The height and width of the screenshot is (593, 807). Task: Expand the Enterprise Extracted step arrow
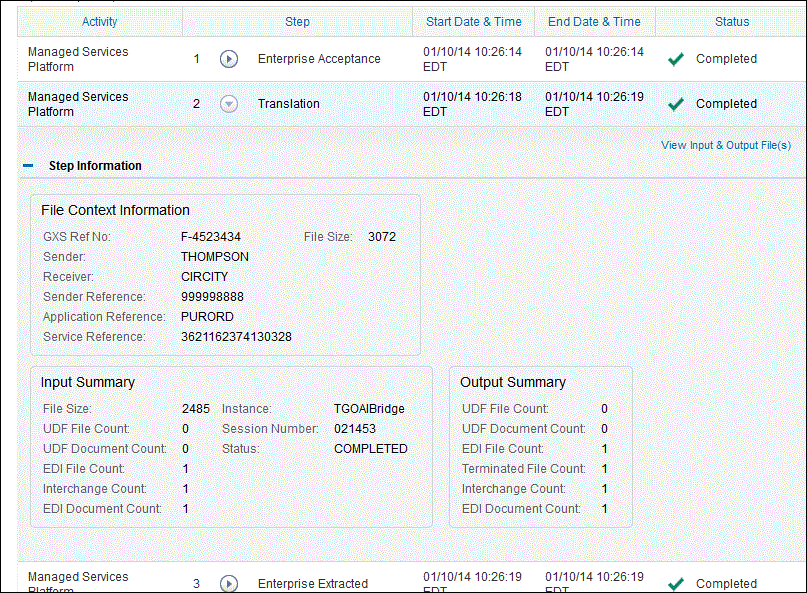pos(229,584)
